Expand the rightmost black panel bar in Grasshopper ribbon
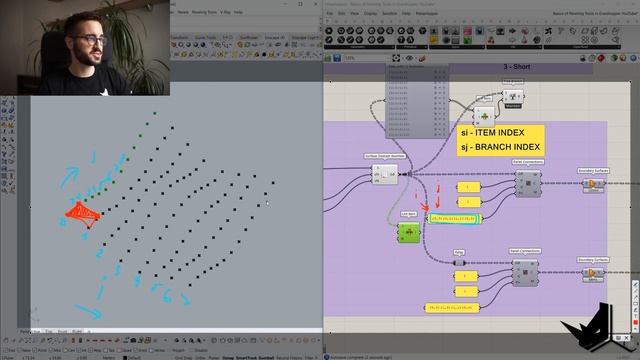640x360 pixels. pyautogui.click(x=582, y=47)
